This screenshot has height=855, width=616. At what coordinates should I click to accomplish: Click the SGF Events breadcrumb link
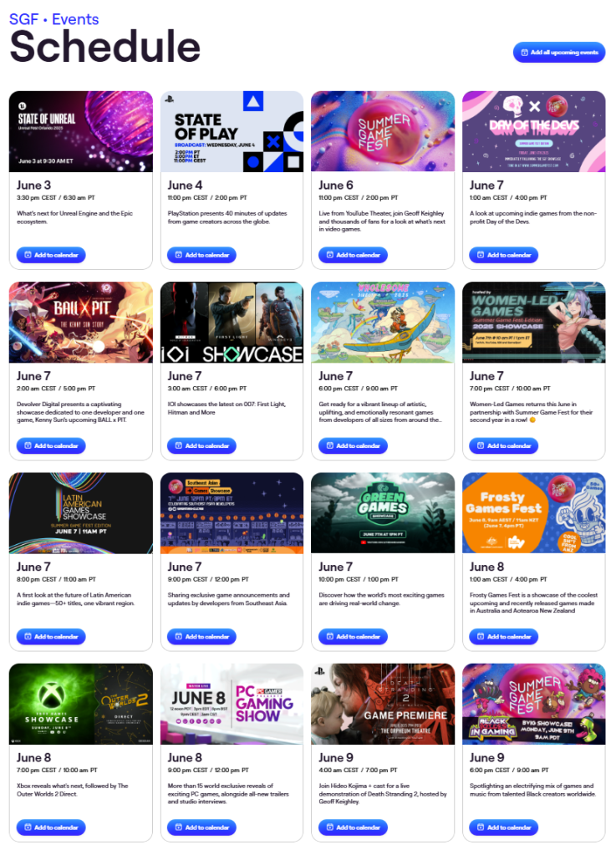[54, 19]
